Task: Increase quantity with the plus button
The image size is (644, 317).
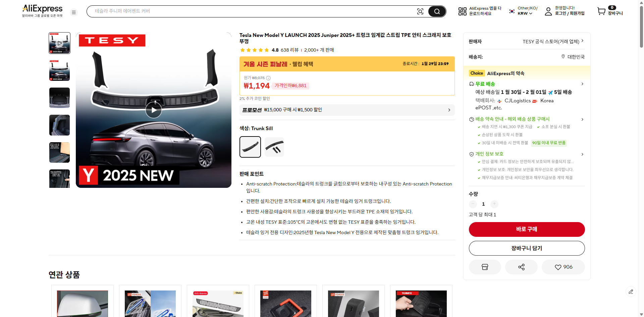Action: (x=494, y=204)
